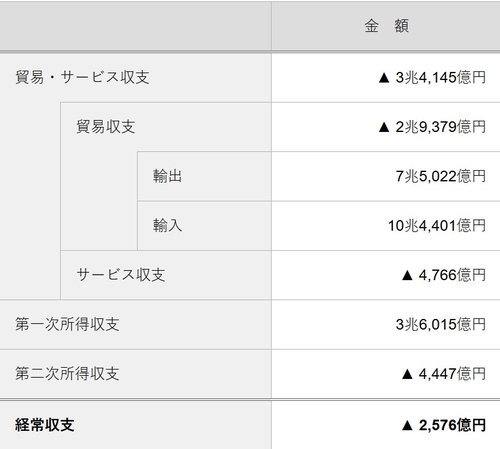This screenshot has height=449, width=500.
Task: Select the 貿易・サービス収支 row label
Action: click(x=82, y=77)
